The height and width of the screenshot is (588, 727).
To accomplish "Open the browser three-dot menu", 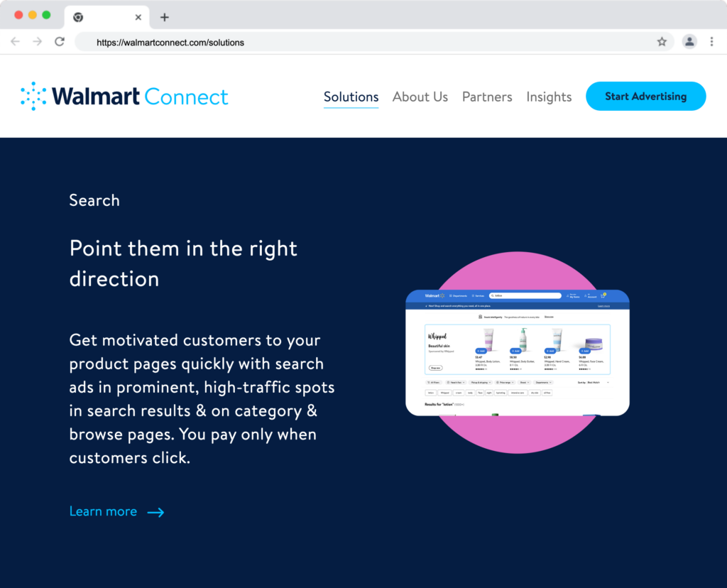I will click(x=711, y=42).
